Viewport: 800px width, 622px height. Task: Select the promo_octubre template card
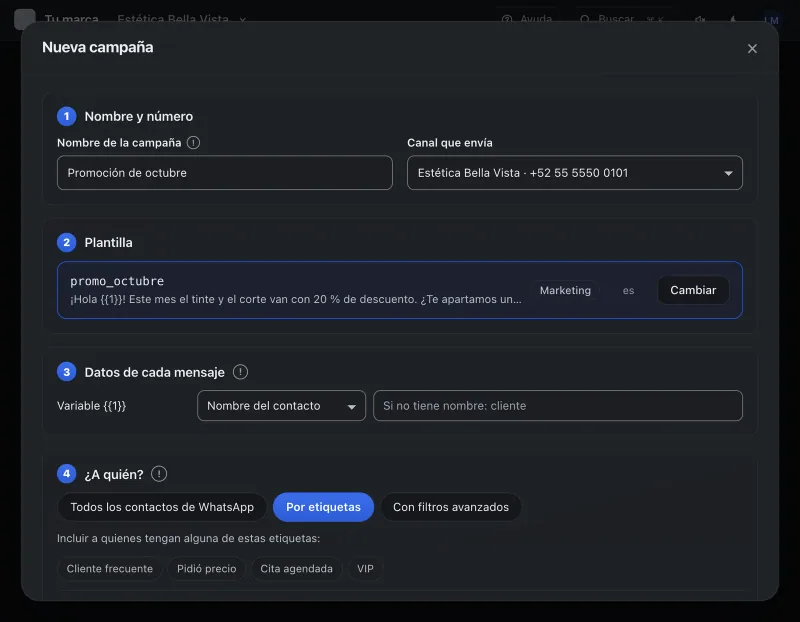399,290
